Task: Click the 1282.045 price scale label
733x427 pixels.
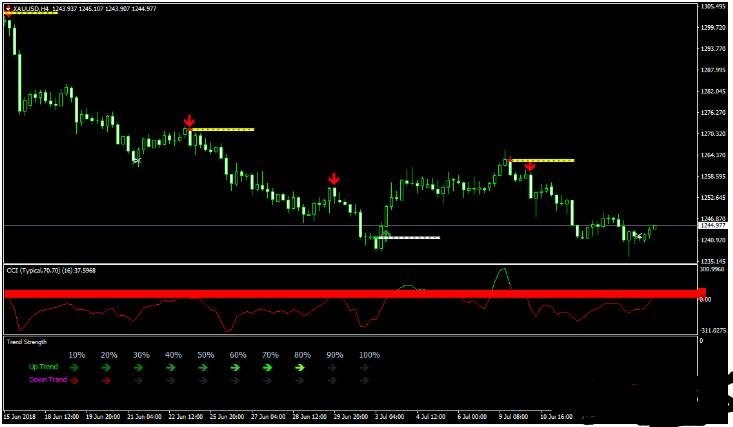Action: click(x=712, y=92)
